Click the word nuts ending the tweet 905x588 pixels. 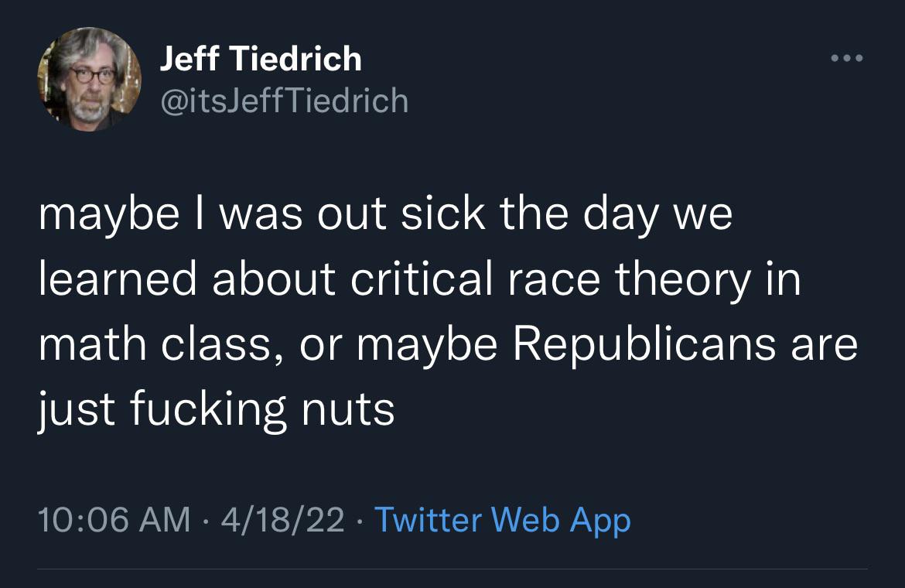pyautogui.click(x=349, y=410)
